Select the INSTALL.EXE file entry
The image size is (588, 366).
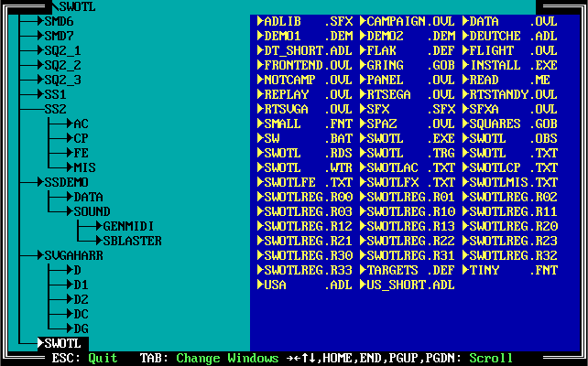tap(512, 64)
